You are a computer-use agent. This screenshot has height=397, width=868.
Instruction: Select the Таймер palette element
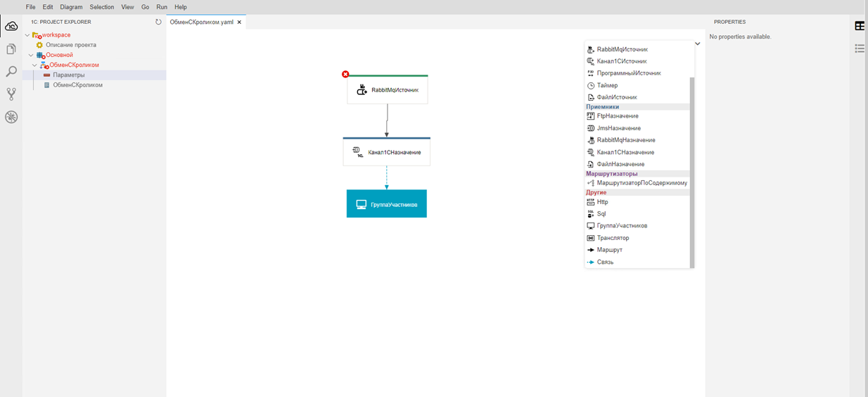pyautogui.click(x=607, y=85)
